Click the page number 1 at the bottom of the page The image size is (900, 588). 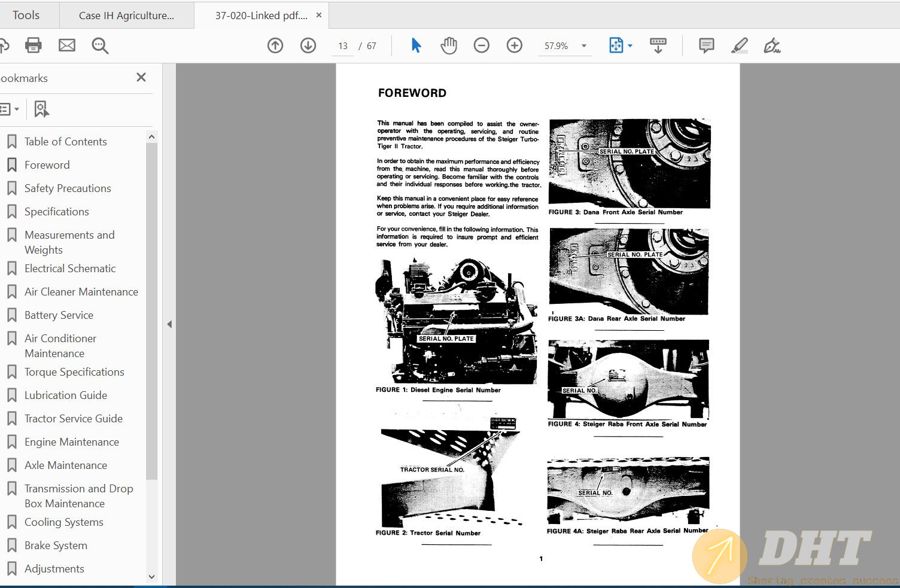(x=541, y=559)
